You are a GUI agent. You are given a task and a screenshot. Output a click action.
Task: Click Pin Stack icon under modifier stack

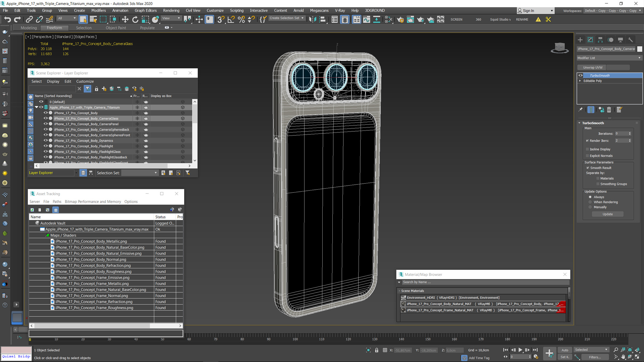[581, 110]
